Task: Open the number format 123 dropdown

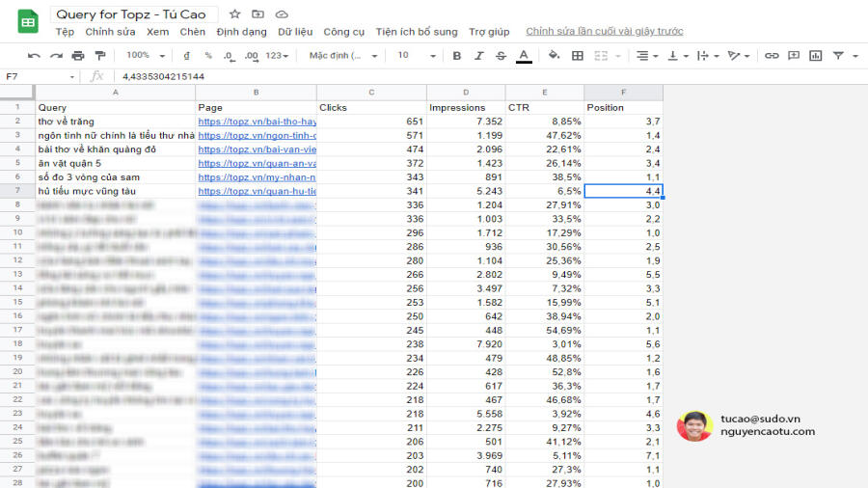Action: [x=277, y=55]
